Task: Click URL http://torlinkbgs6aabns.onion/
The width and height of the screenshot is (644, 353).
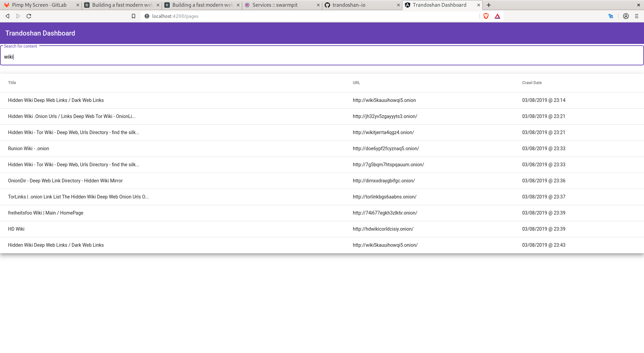Action: 385,197
